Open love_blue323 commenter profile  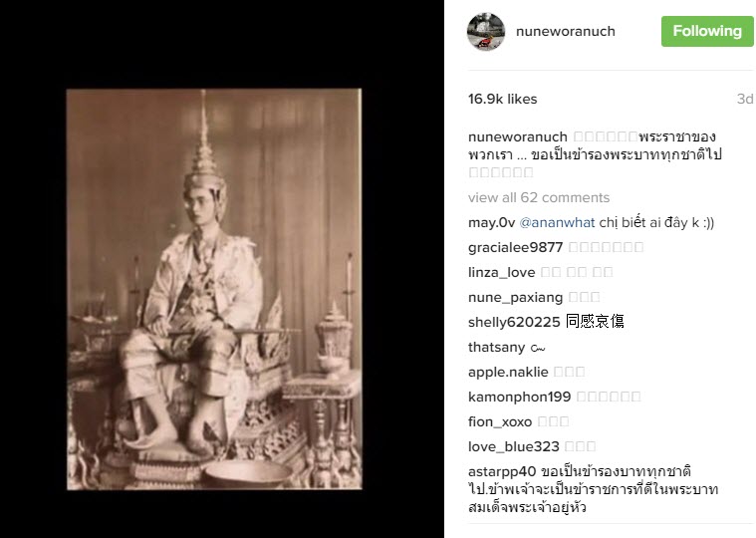[514, 447]
